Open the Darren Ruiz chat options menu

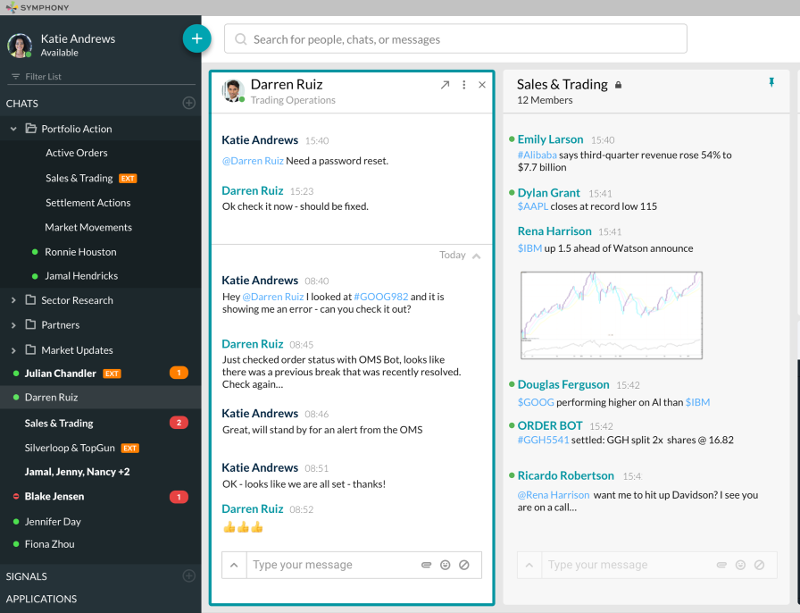tap(464, 85)
